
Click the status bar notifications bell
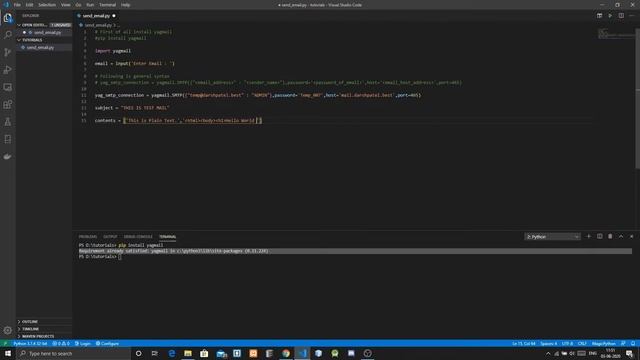633,344
